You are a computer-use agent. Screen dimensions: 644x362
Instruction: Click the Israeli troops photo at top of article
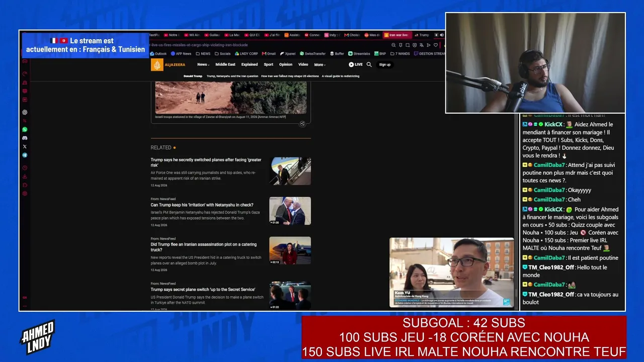coord(231,98)
